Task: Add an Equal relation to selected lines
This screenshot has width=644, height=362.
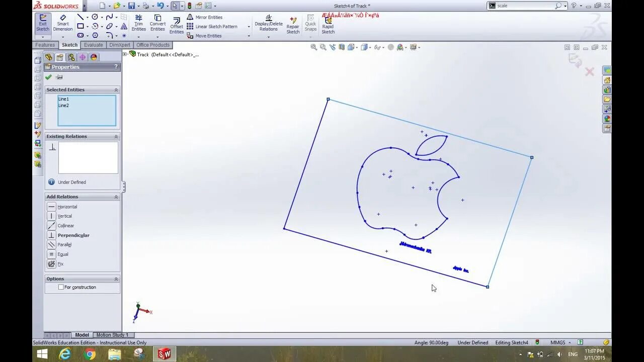Action: [62, 254]
